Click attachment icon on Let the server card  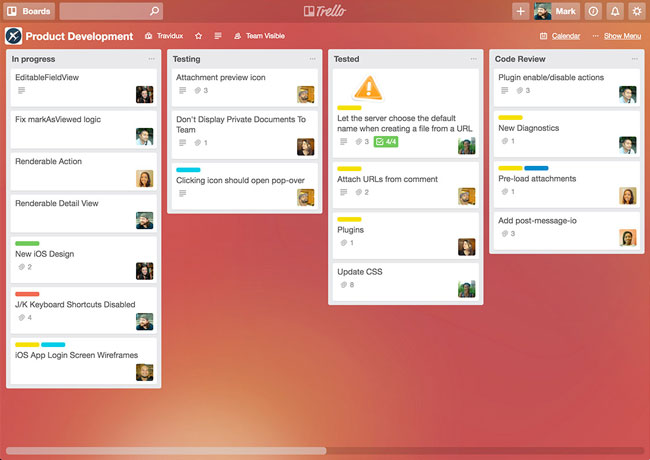tap(359, 142)
